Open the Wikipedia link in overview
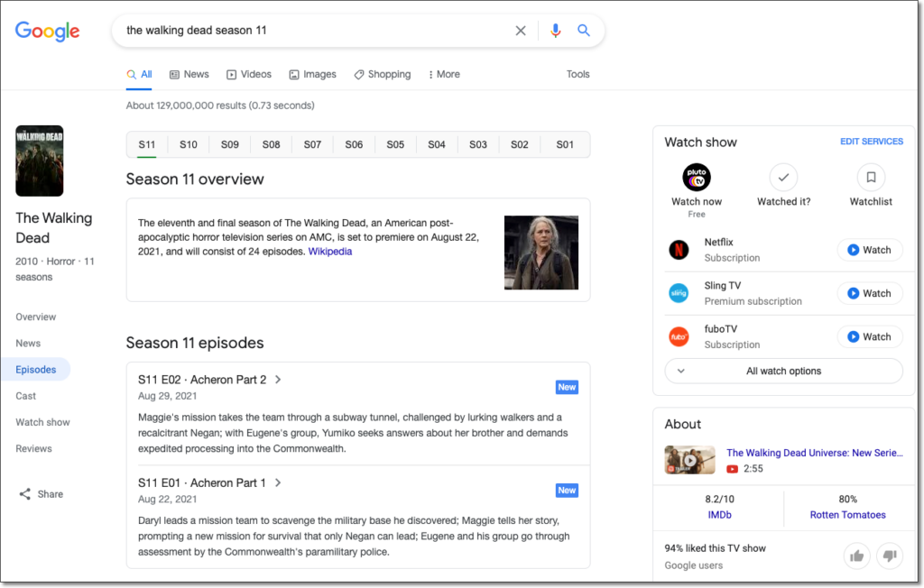Image resolution: width=924 pixels, height=588 pixels. pyautogui.click(x=330, y=252)
